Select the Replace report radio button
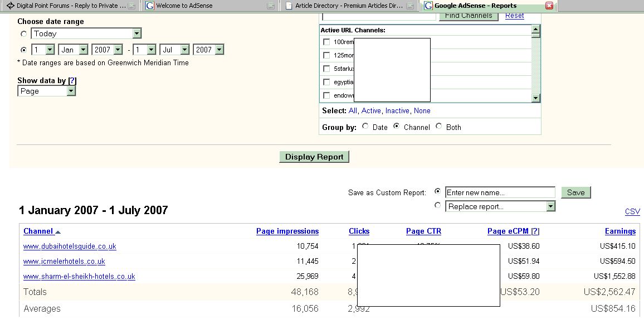This screenshot has width=644, height=324. (x=437, y=205)
